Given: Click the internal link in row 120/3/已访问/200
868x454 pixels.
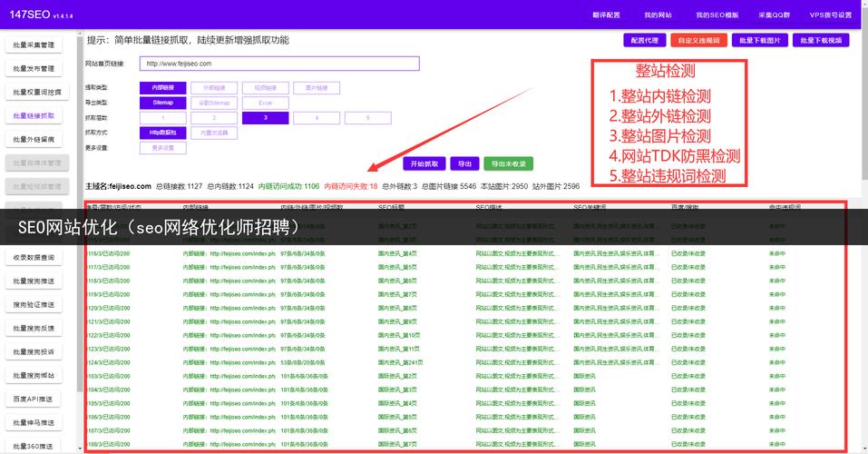Looking at the screenshot, I should click(x=229, y=308).
